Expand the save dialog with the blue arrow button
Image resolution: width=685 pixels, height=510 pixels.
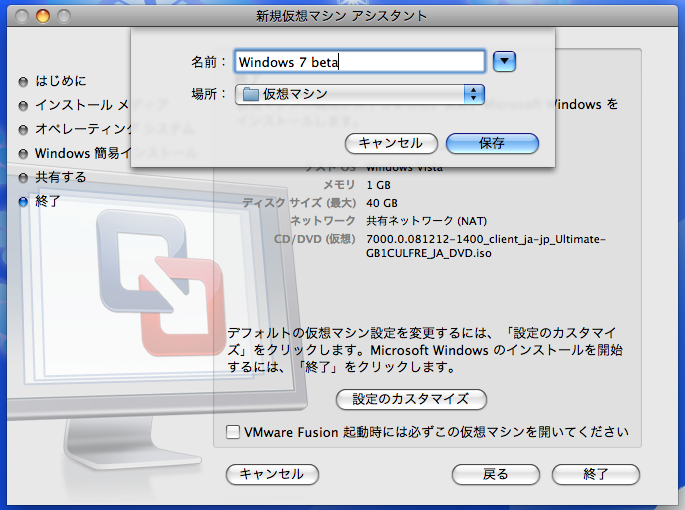point(504,61)
